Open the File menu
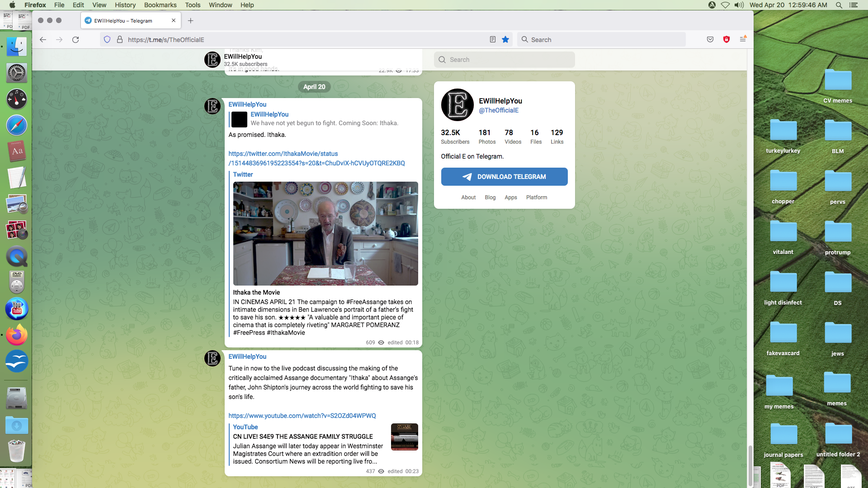Screen dimensions: 868x488 coord(59,5)
